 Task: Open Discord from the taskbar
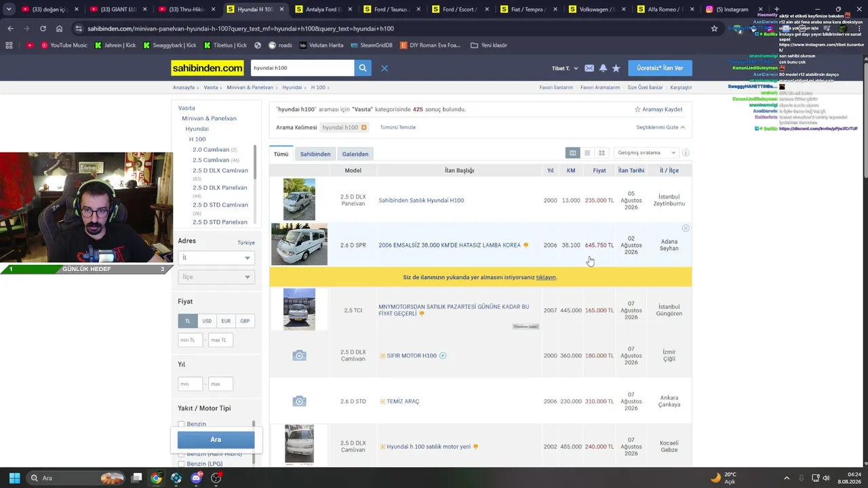[x=197, y=478]
